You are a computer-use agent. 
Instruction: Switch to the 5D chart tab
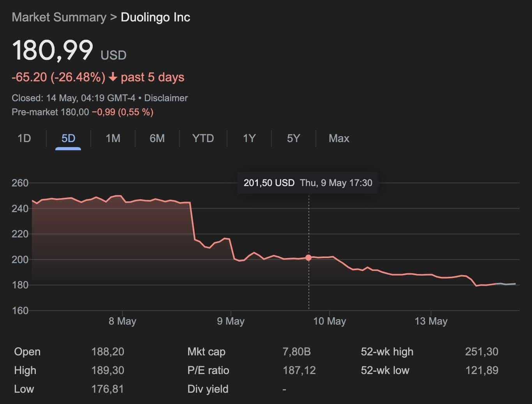click(68, 139)
